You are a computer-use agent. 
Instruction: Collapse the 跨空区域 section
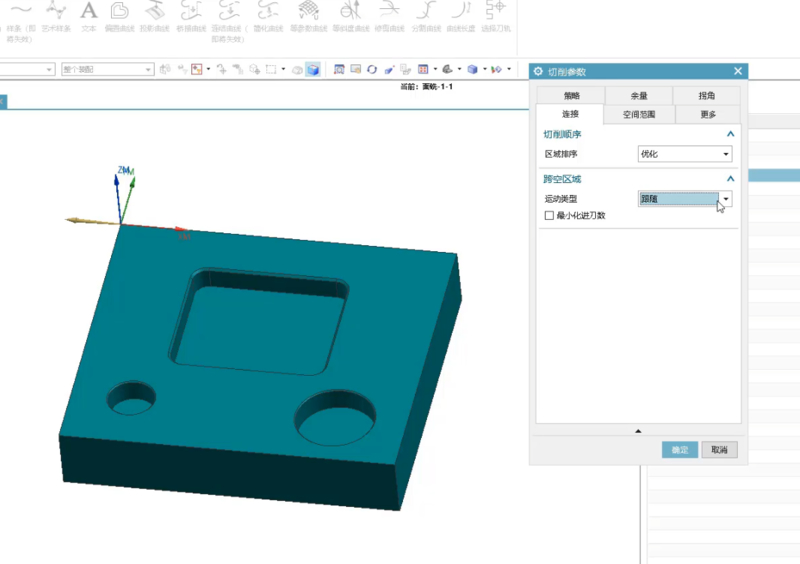(730, 179)
